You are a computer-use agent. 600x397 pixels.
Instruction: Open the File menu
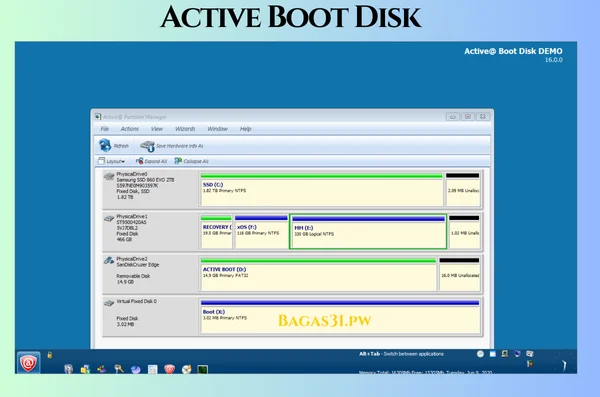pos(104,129)
